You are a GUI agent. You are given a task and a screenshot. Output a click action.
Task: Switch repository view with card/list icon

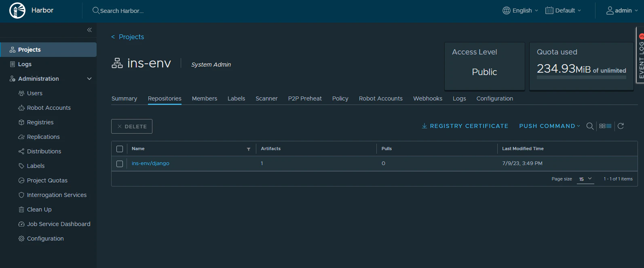pos(605,126)
